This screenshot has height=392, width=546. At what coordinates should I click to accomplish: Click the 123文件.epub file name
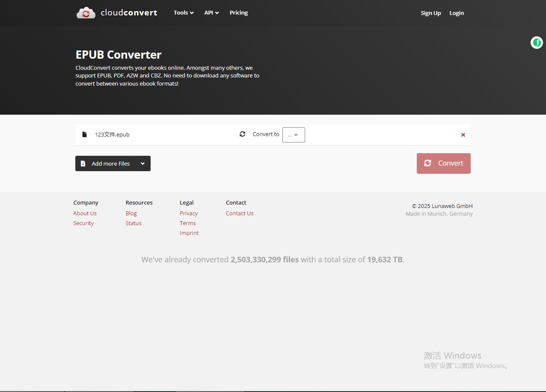click(112, 134)
